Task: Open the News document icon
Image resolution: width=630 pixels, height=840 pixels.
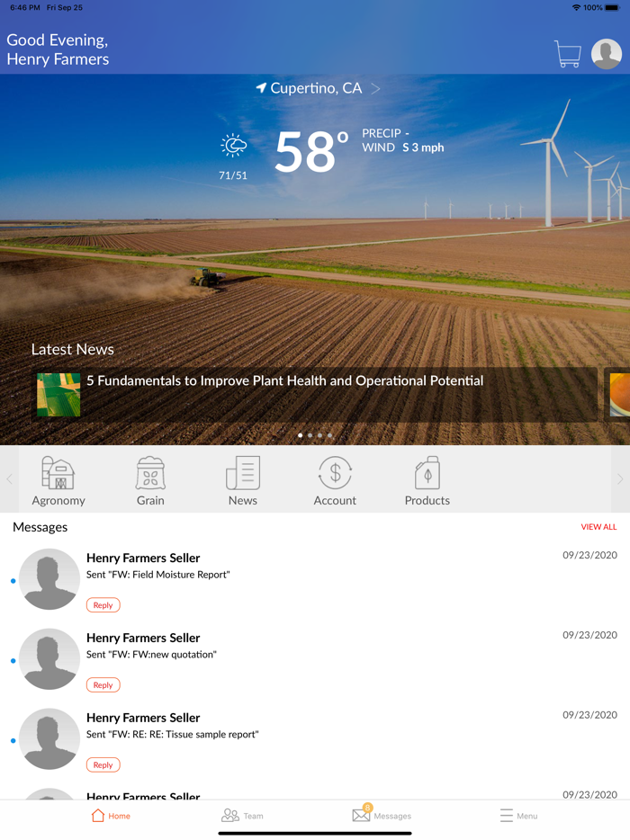Action: point(243,473)
